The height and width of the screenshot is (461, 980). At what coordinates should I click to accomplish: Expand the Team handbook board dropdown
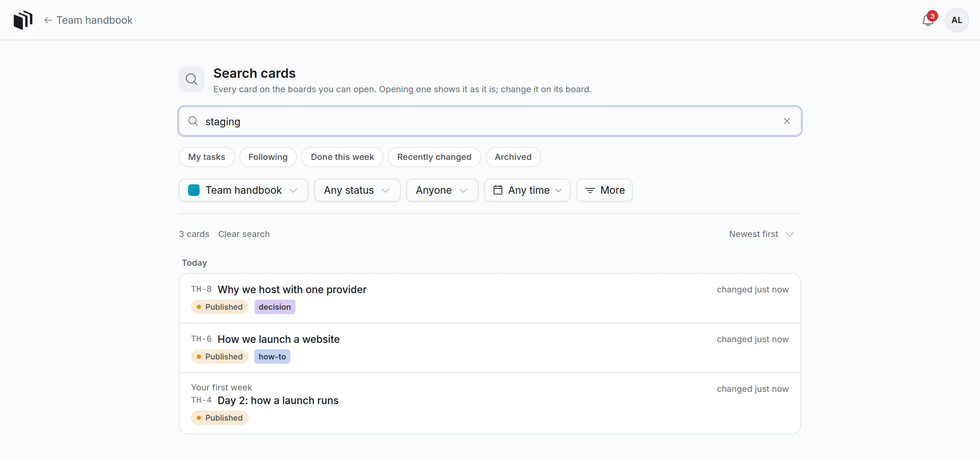244,190
